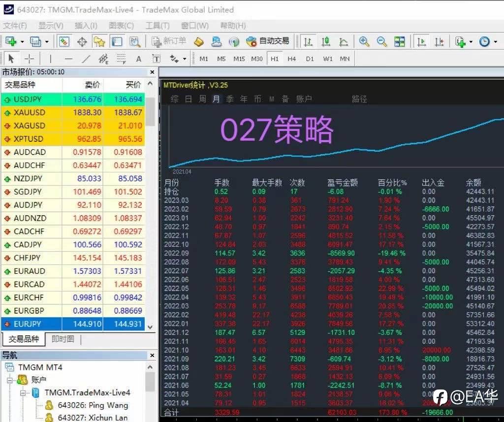This screenshot has height=422, width=504.
Task: Toggle chart shift icon
Action: pyautogui.click(x=439, y=41)
